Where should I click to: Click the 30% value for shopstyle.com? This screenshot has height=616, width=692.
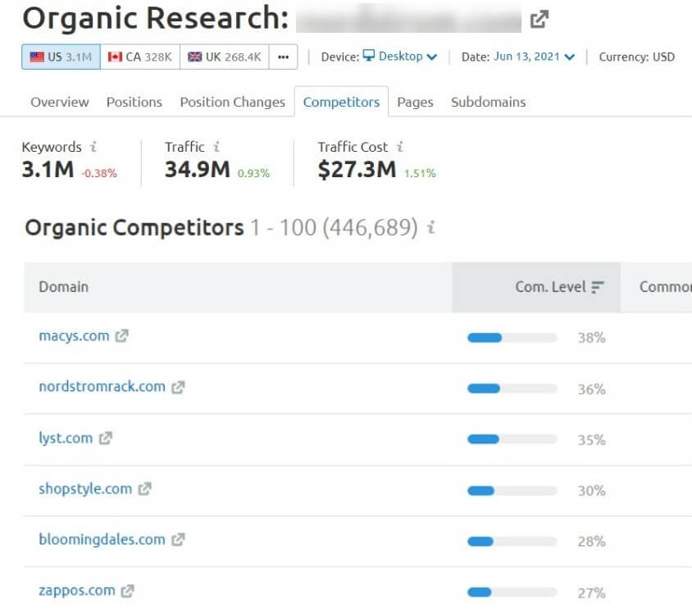pyautogui.click(x=591, y=491)
